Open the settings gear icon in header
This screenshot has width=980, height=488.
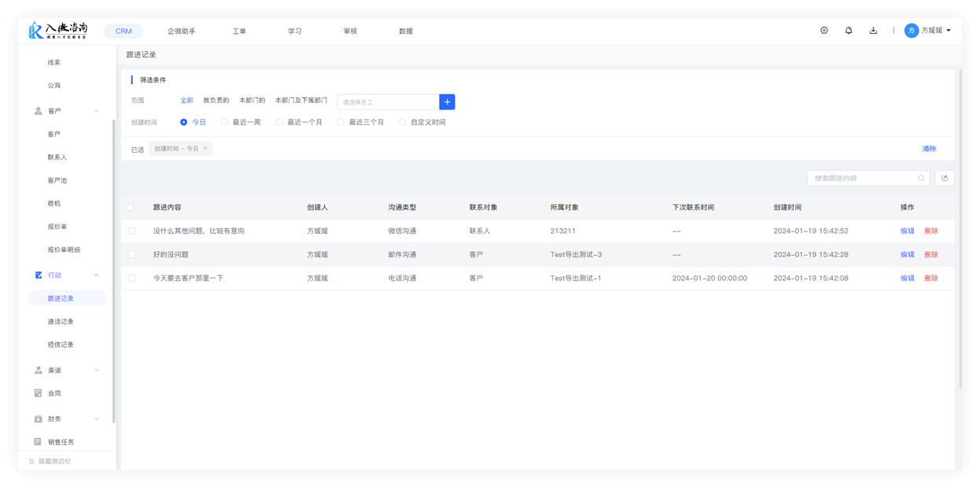824,31
